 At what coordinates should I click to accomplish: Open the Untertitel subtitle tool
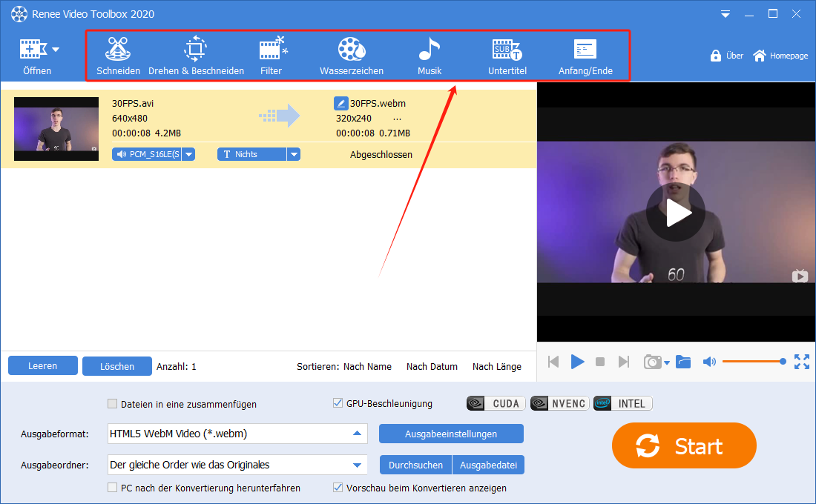click(x=507, y=56)
